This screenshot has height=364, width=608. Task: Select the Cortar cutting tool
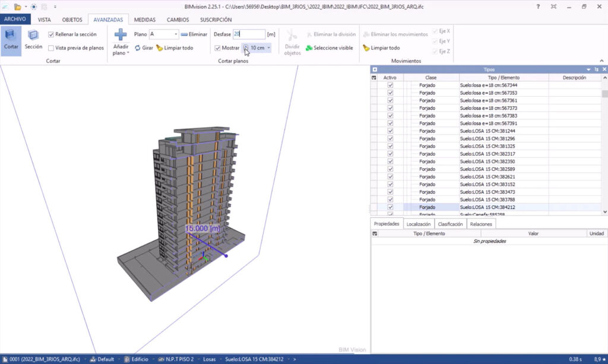[11, 39]
